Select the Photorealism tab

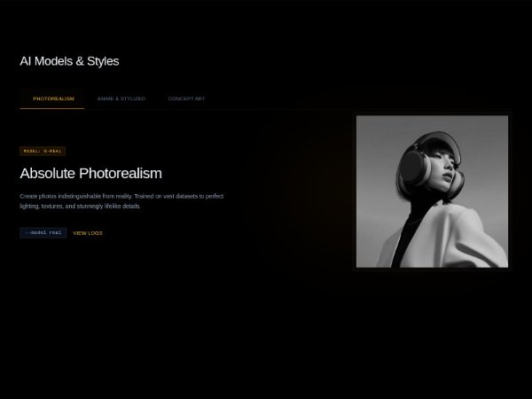pyautogui.click(x=52, y=98)
